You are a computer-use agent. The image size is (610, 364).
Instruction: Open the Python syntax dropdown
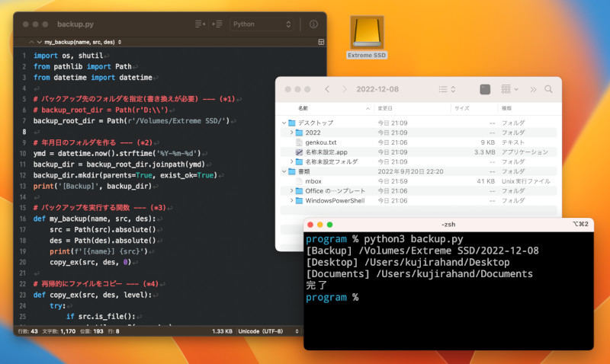[x=262, y=24]
